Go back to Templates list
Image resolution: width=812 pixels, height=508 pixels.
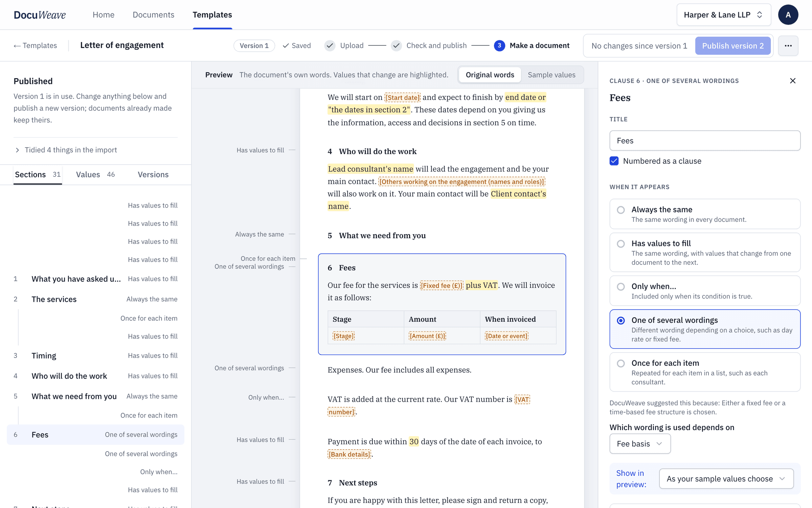(35, 46)
